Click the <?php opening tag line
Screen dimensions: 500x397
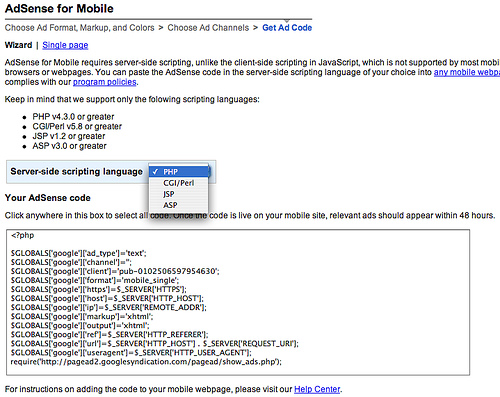click(x=22, y=235)
